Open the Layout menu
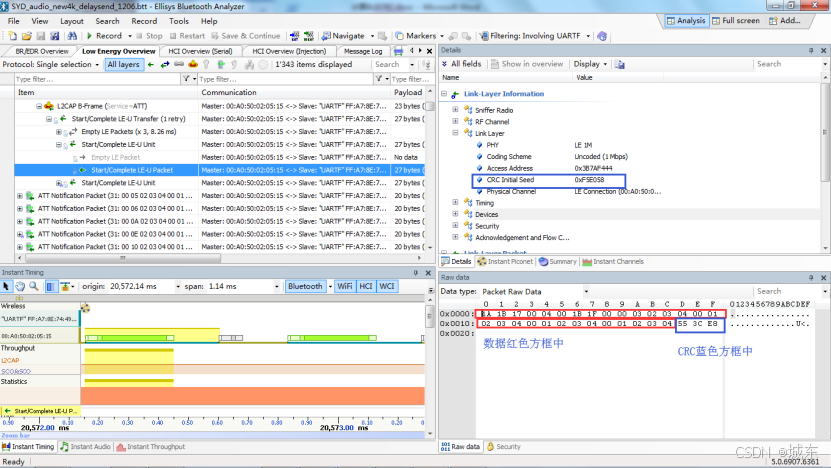 point(72,21)
